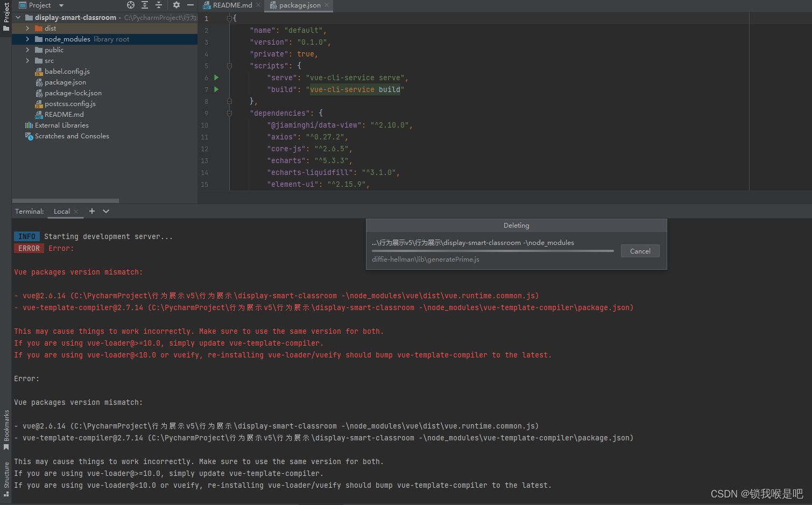The height and width of the screenshot is (505, 812).
Task: Click the Project panel horizontal scrollbar
Action: pyautogui.click(x=66, y=201)
